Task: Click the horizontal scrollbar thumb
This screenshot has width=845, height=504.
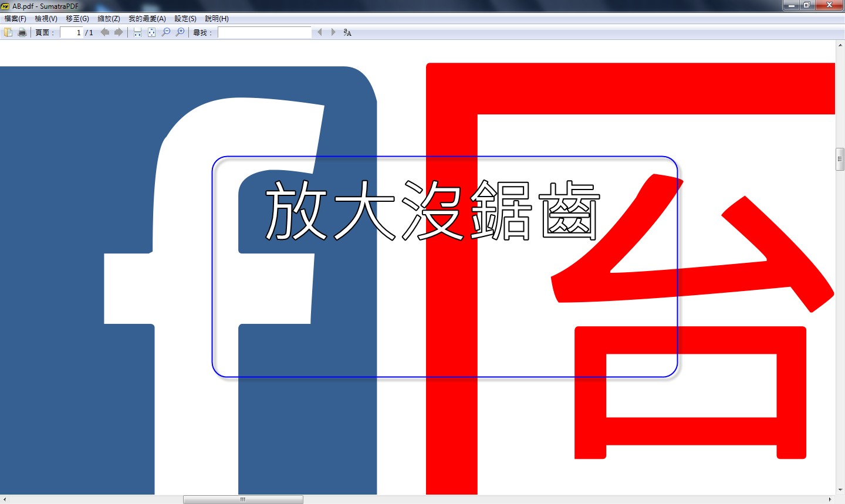Action: (243, 499)
